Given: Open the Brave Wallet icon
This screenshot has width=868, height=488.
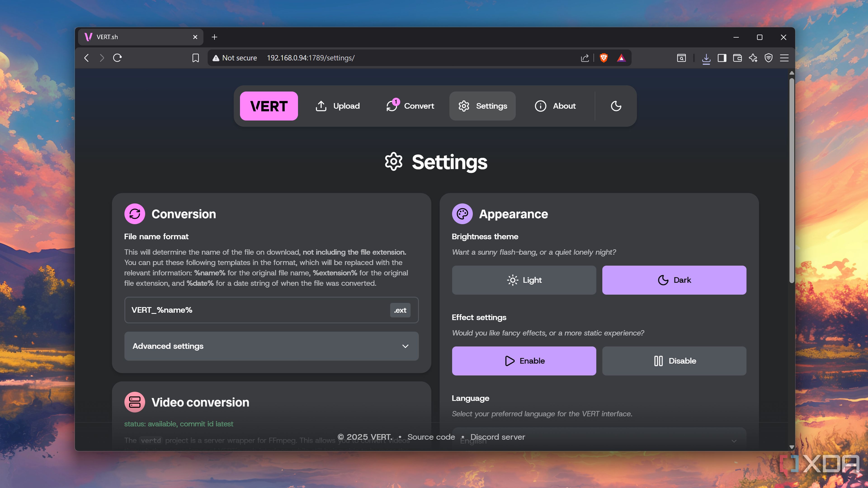Looking at the screenshot, I should (x=737, y=58).
